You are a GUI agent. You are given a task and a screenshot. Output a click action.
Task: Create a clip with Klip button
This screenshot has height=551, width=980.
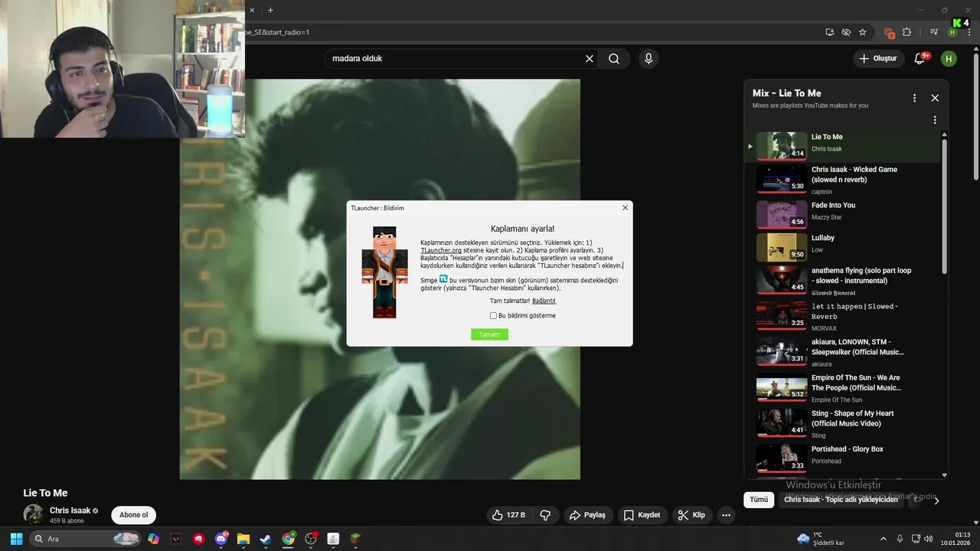(691, 515)
